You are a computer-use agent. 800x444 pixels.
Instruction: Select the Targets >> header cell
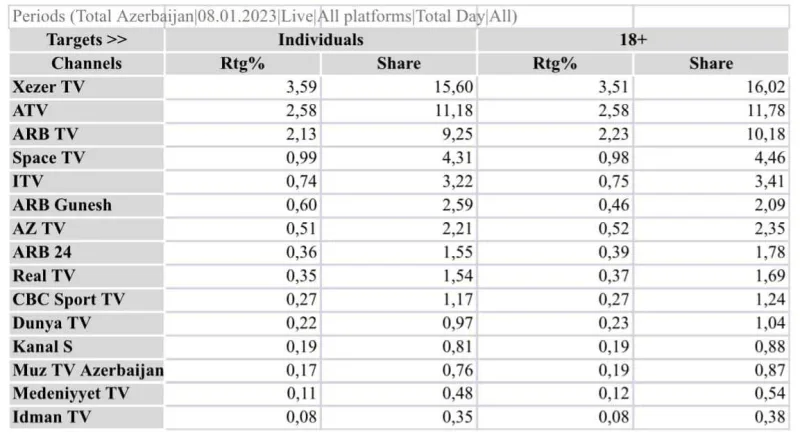click(87, 40)
